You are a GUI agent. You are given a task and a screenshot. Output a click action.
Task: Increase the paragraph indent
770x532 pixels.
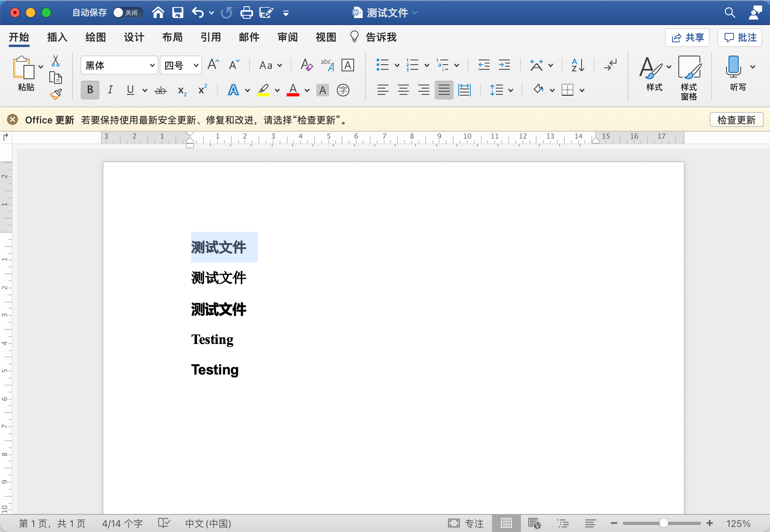(x=504, y=65)
